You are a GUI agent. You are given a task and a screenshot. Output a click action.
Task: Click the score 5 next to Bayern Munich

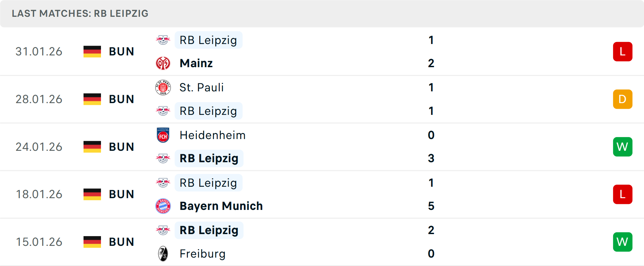click(431, 206)
